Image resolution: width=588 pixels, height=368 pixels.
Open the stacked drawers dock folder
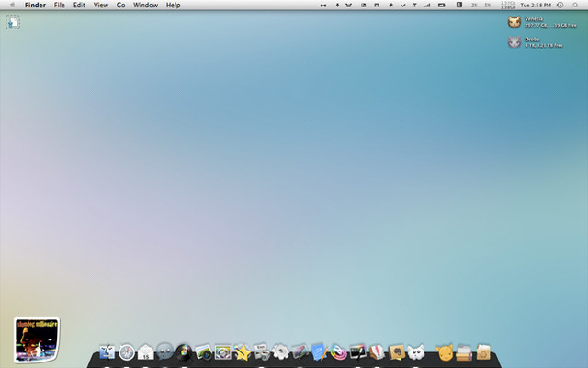(x=464, y=352)
